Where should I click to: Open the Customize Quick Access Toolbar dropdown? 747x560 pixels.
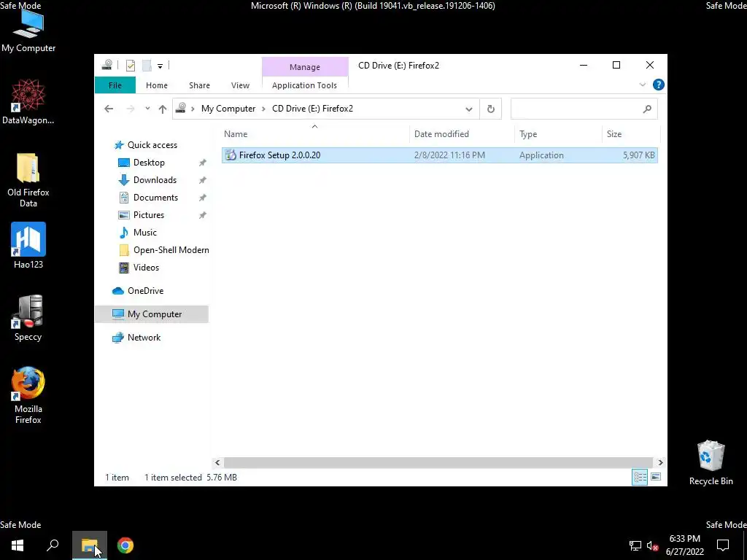point(160,66)
